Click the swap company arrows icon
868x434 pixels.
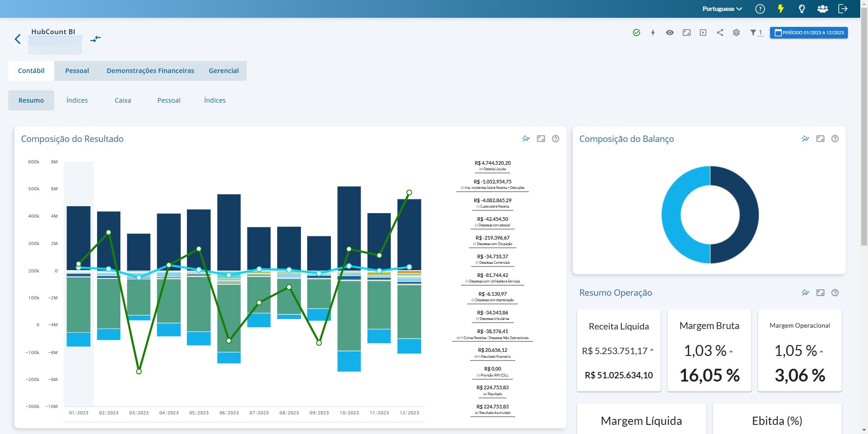click(x=95, y=39)
